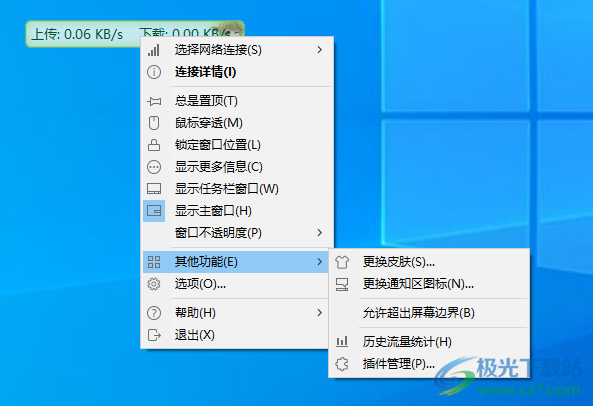Image resolution: width=593 pixels, height=406 pixels.
Task: Click the info circle icon beside 连接详情
Action: point(154,72)
